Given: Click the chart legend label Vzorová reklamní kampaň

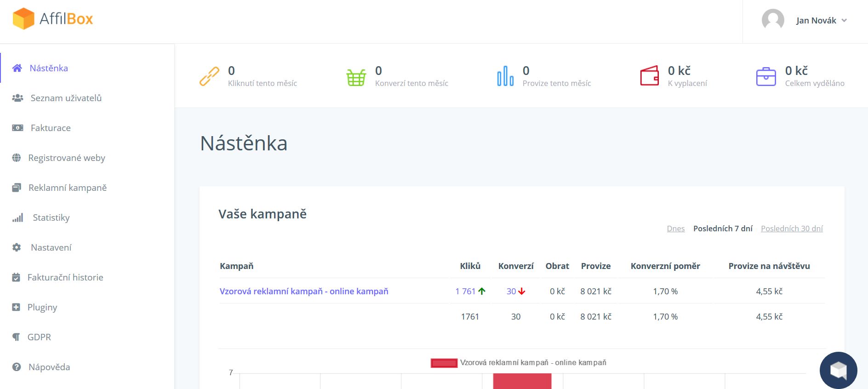Looking at the screenshot, I should pos(533,363).
